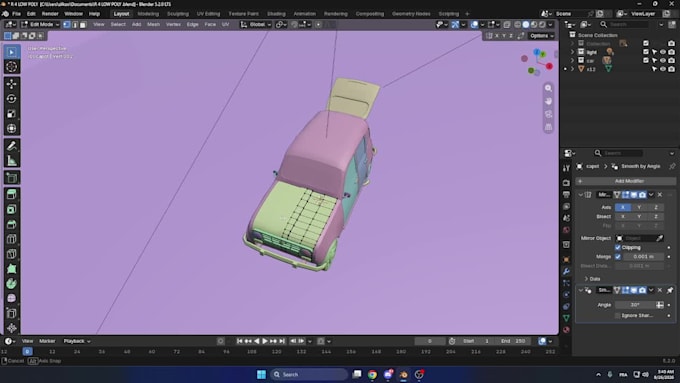Select the Rotate tool

(12, 99)
